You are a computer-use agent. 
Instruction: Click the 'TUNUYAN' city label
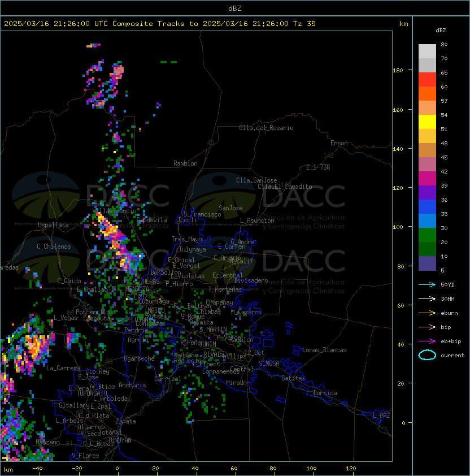(120, 440)
